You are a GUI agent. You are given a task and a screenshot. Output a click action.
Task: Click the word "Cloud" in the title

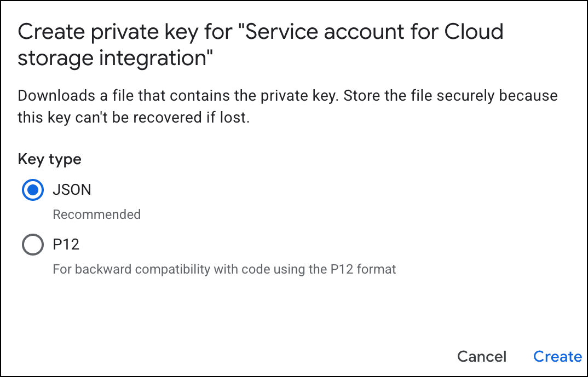(x=472, y=32)
